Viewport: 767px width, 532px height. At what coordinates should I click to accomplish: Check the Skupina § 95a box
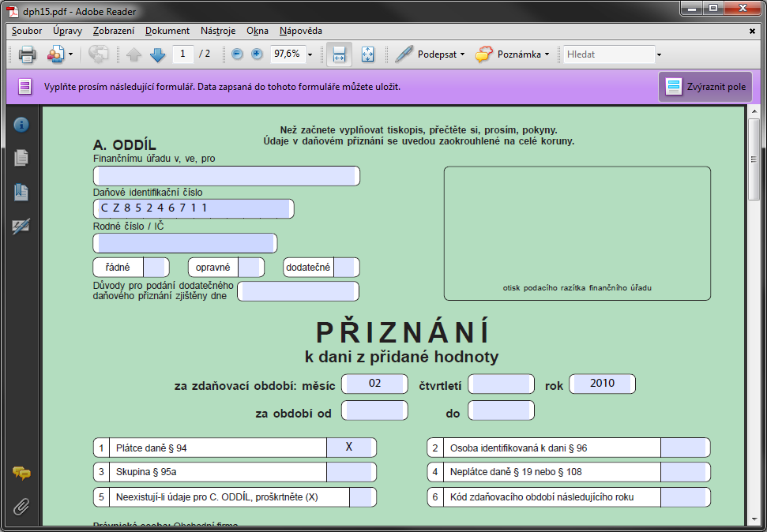click(x=351, y=472)
